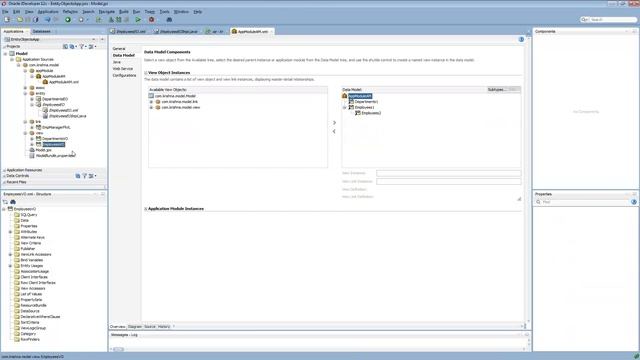Select DepartmentsVO in the Projects tree
The height and width of the screenshot is (360, 640).
tap(55, 139)
